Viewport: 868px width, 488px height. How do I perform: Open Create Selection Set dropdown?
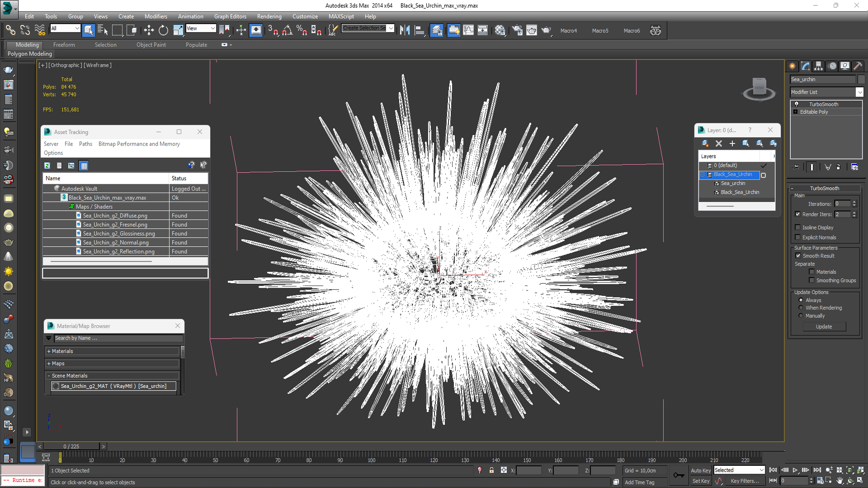tap(368, 28)
